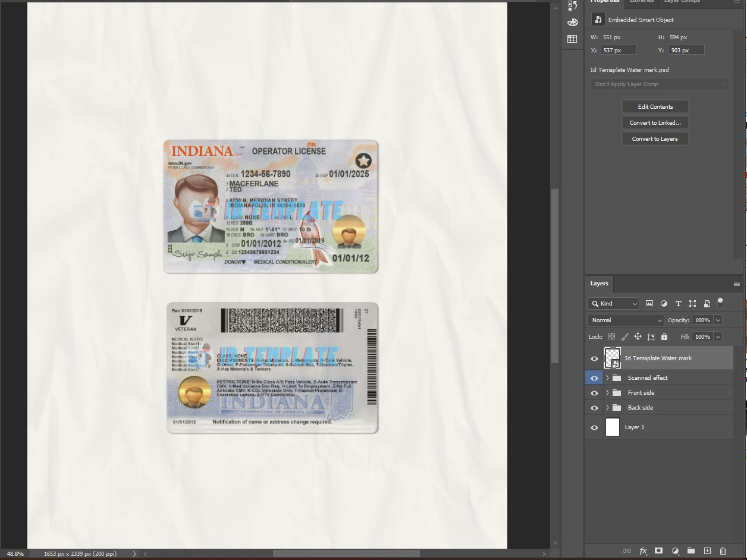Expand the Front side group

(x=607, y=393)
